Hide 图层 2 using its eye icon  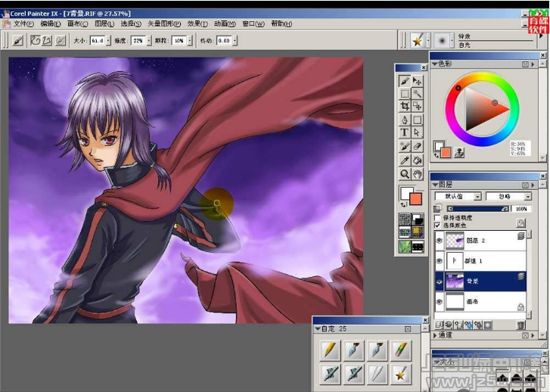[439, 241]
